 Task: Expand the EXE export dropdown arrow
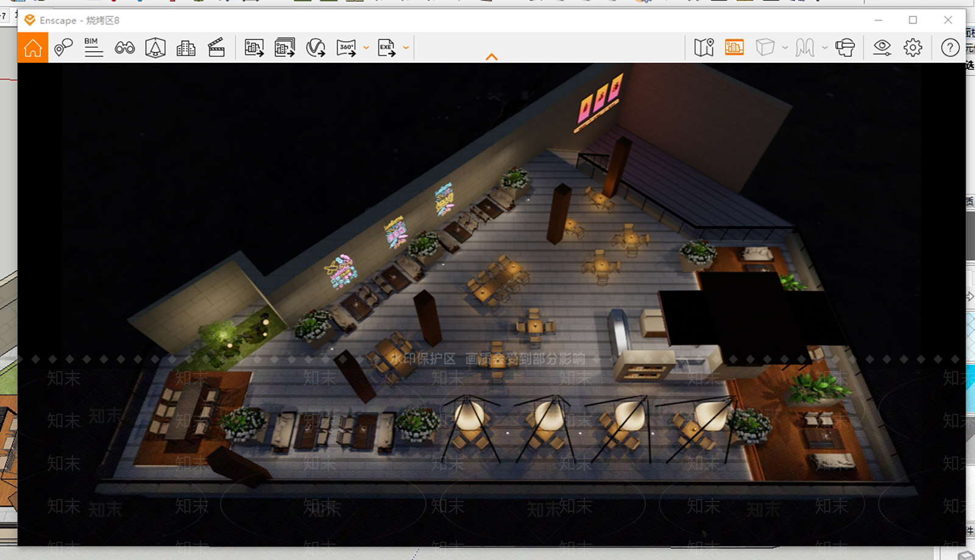coord(406,48)
